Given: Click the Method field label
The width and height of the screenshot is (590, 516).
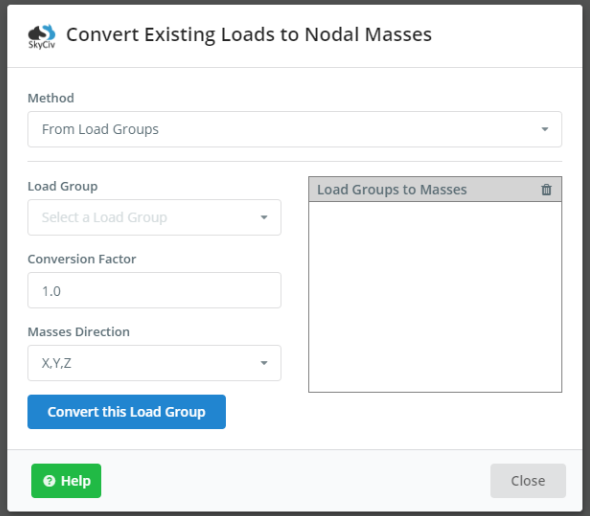Looking at the screenshot, I should point(51,98).
